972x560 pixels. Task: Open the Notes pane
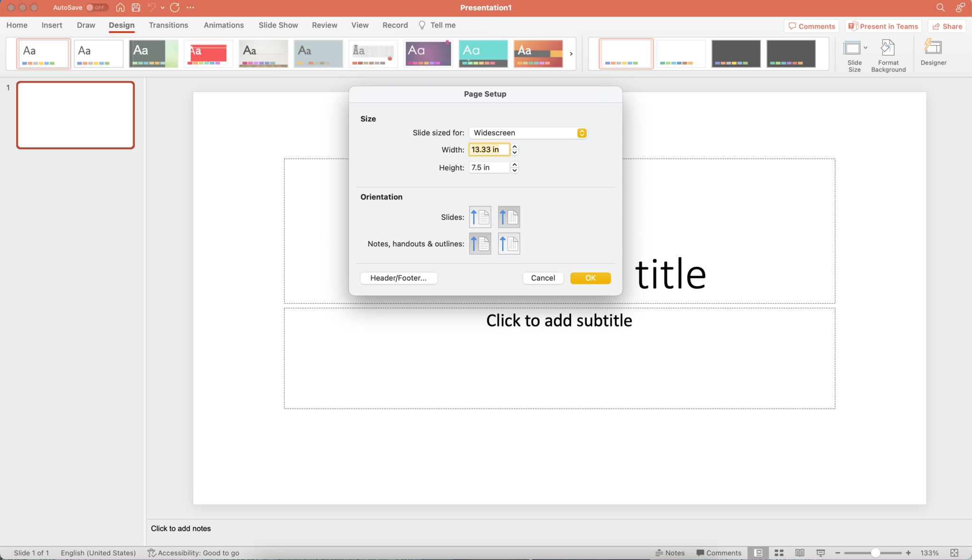[671, 552]
